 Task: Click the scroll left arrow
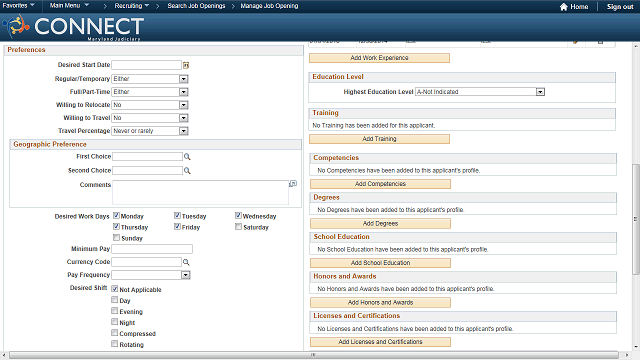pyautogui.click(x=4, y=355)
